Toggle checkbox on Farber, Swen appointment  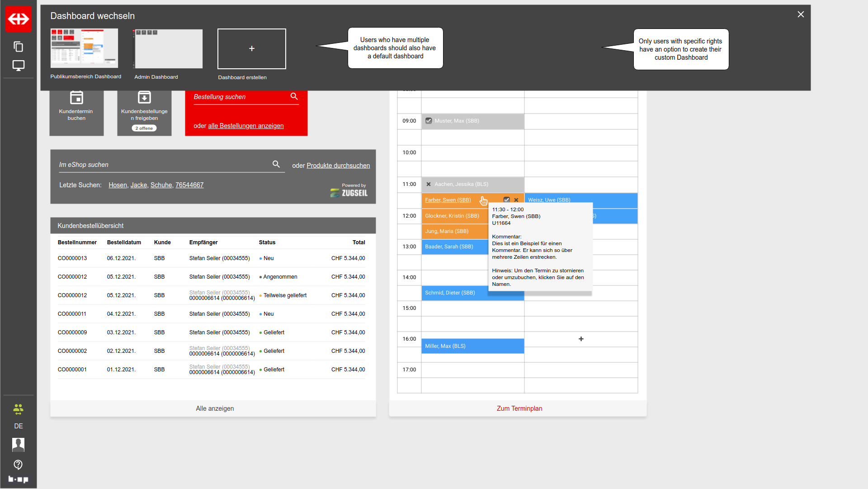[506, 200]
